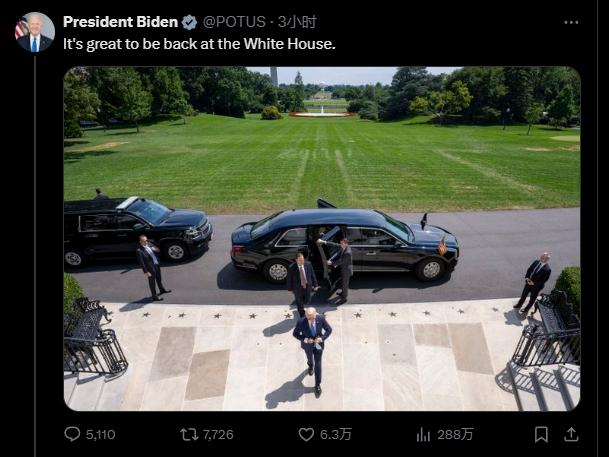Click the tweet text about White House
This screenshot has width=609, height=457.
click(199, 44)
